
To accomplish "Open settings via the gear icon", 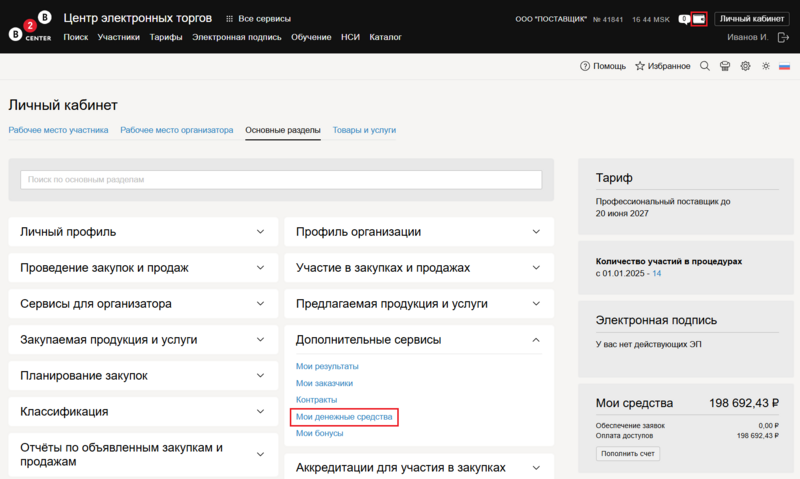I will tap(745, 66).
